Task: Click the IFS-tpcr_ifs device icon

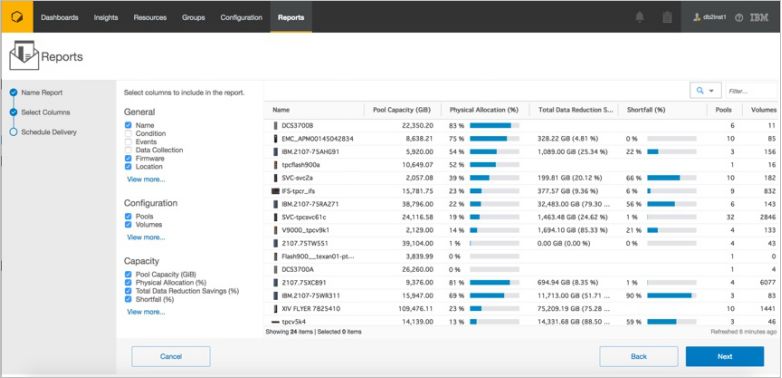Action: coord(275,191)
